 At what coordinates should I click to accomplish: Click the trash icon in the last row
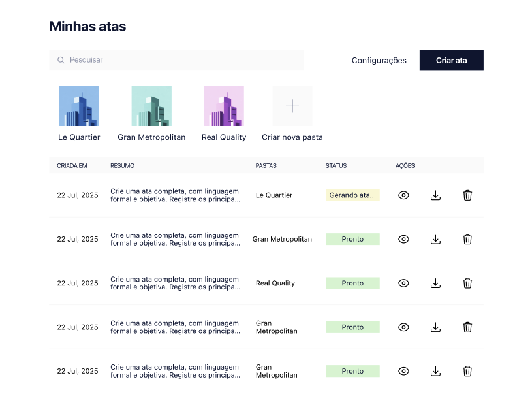pyautogui.click(x=467, y=371)
